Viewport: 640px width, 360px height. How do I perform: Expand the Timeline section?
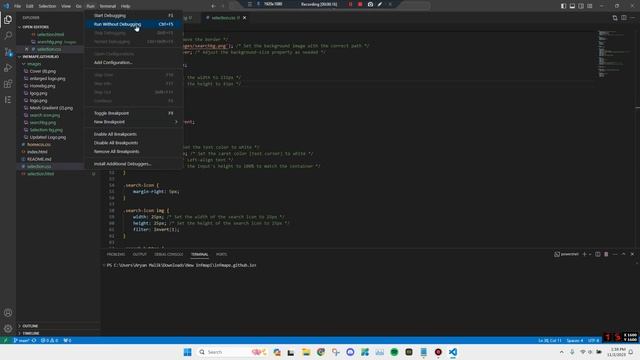coord(31,333)
